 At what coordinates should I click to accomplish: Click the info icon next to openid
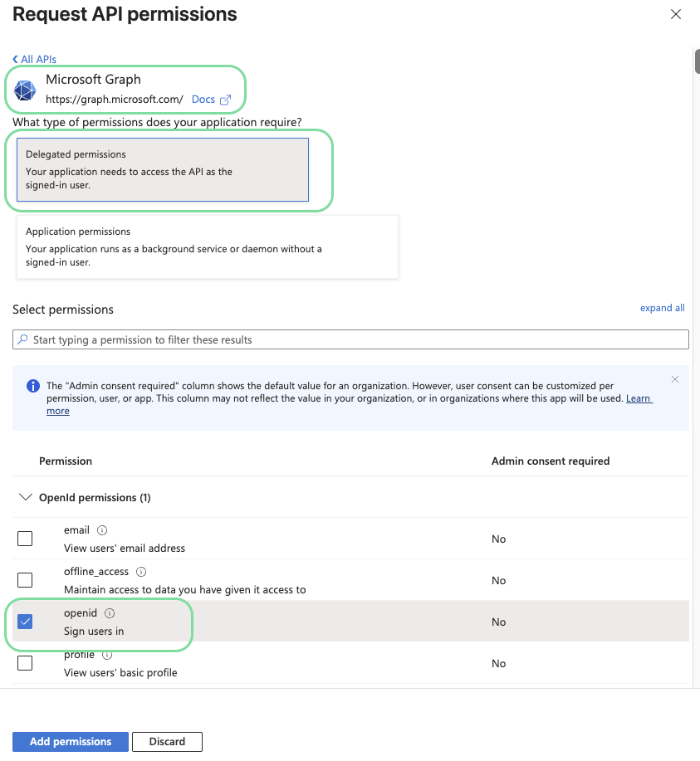tap(110, 613)
